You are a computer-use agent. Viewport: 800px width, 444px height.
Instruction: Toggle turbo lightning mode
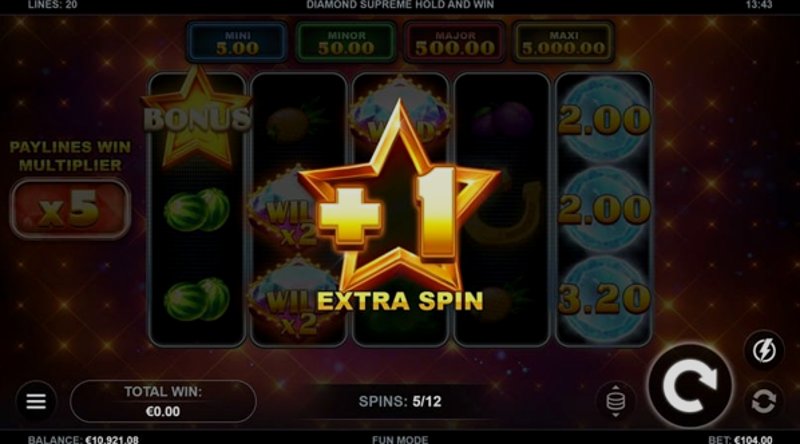pos(764,351)
